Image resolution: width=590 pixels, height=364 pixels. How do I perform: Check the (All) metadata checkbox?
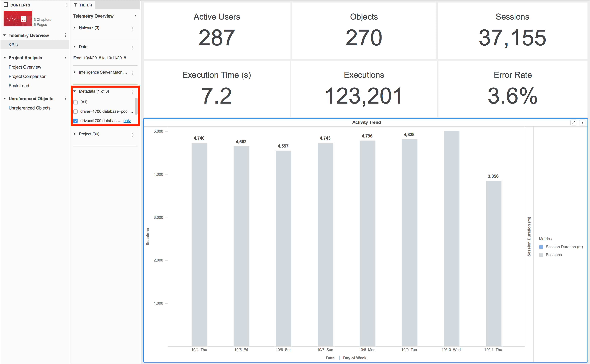coord(76,102)
